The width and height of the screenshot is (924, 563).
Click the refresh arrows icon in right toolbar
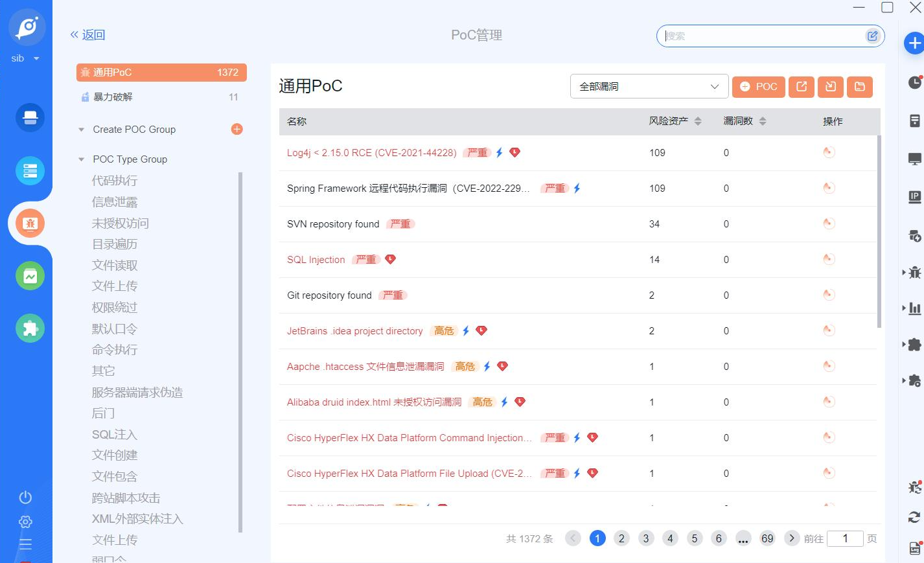pyautogui.click(x=914, y=517)
